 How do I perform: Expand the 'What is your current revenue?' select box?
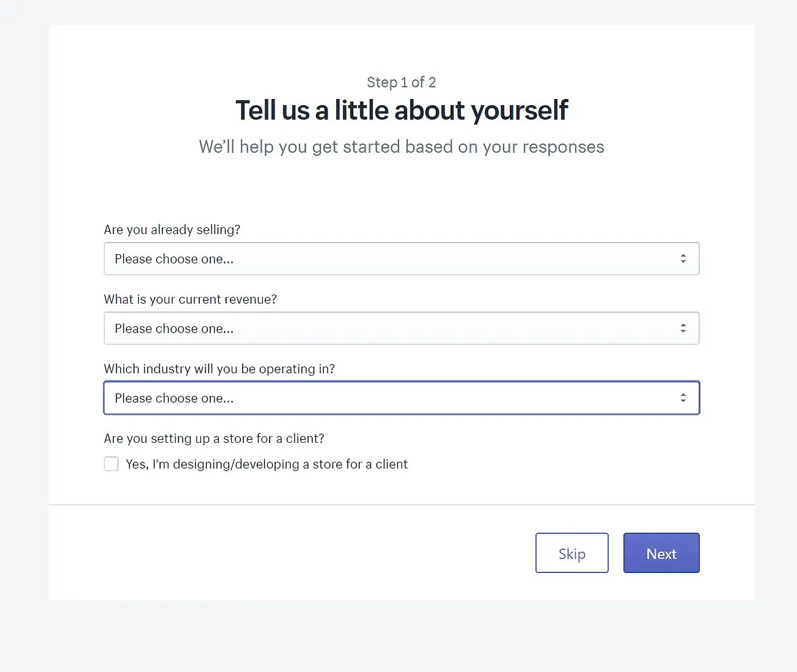pos(401,328)
